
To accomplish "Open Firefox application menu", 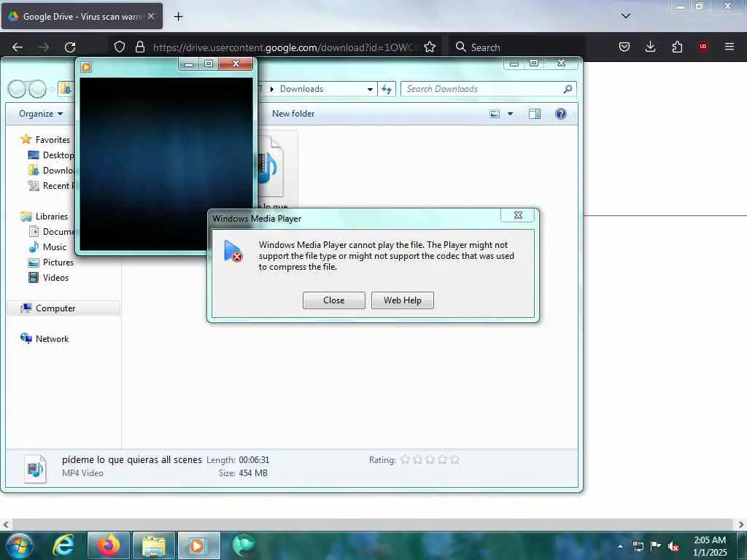I will [x=729, y=47].
